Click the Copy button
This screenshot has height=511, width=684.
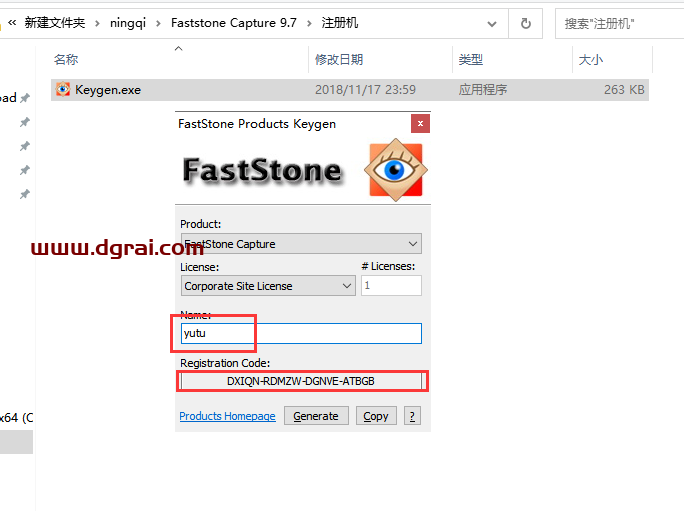pyautogui.click(x=376, y=416)
